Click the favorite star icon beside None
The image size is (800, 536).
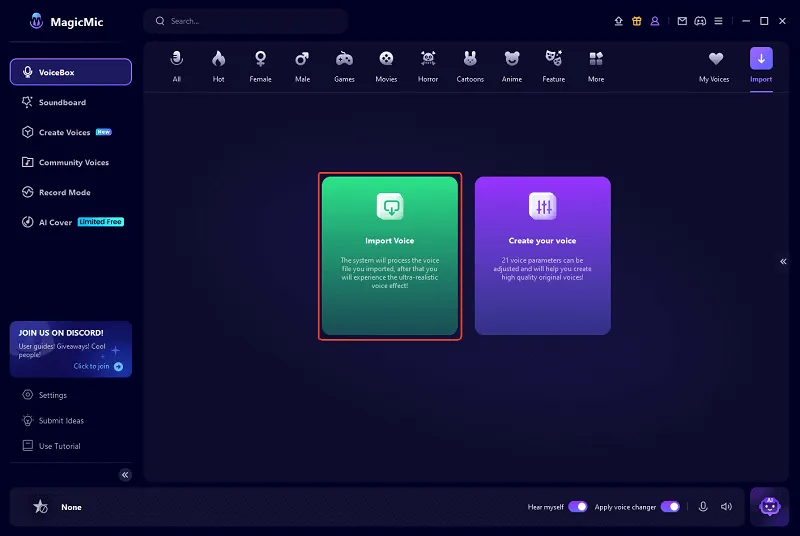40,506
